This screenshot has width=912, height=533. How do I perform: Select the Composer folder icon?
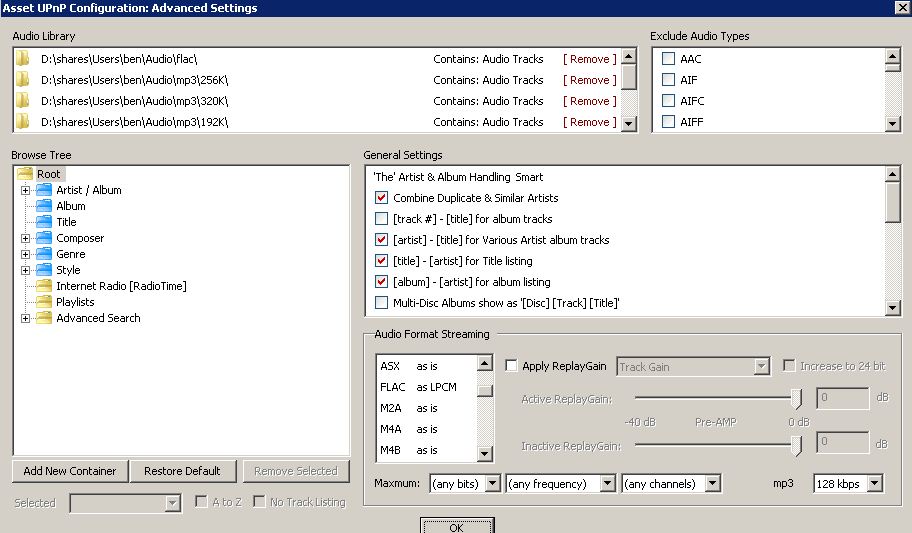[44, 237]
